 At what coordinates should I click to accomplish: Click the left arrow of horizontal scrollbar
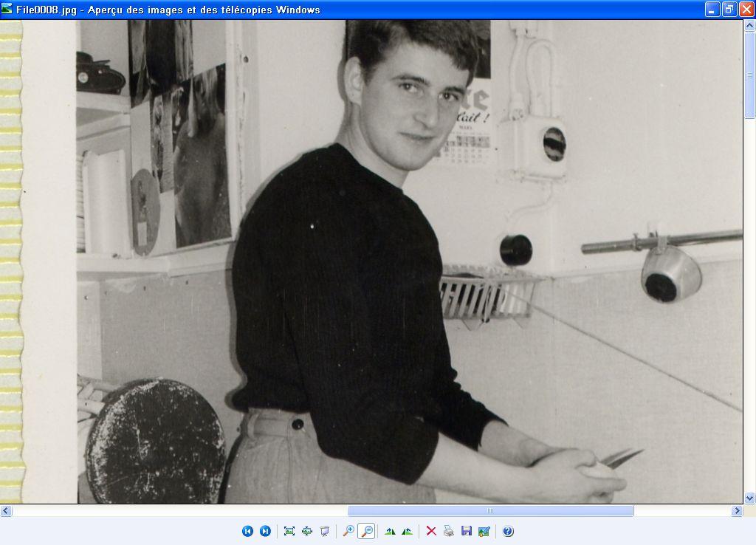[6, 510]
